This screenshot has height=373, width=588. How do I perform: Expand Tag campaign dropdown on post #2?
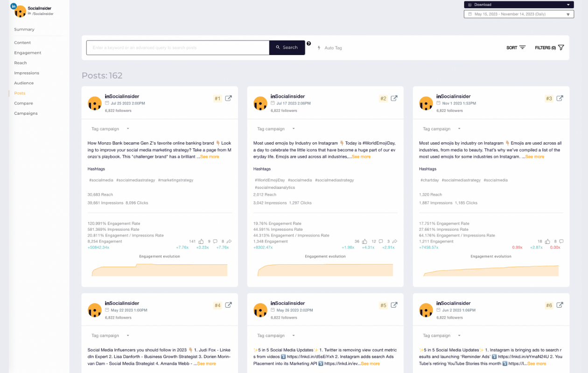[276, 129]
